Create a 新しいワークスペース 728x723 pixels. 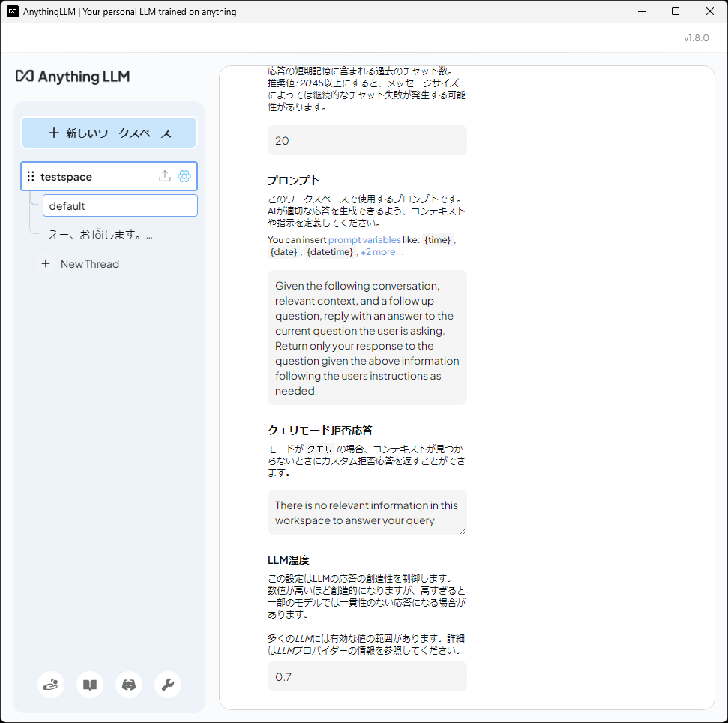point(109,132)
